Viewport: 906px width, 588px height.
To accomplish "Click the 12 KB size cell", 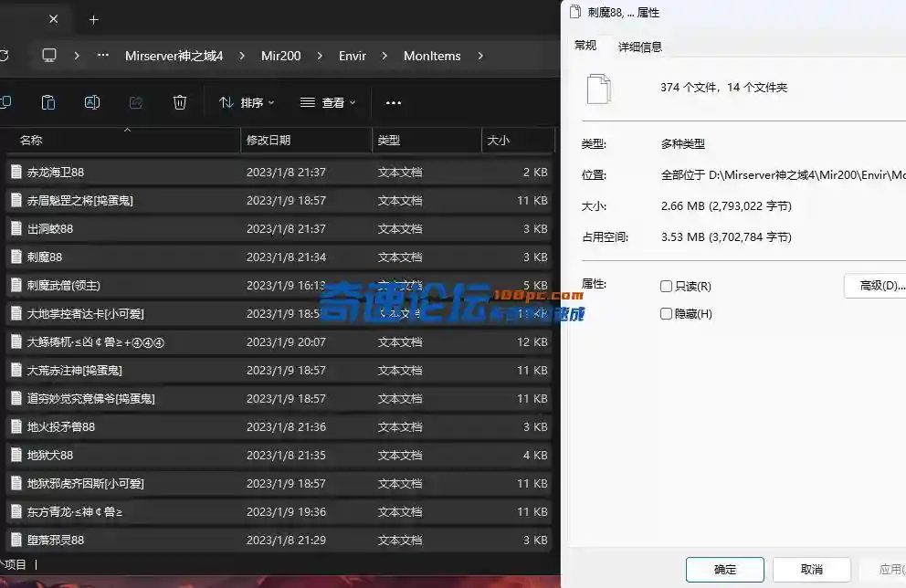I will click(532, 342).
